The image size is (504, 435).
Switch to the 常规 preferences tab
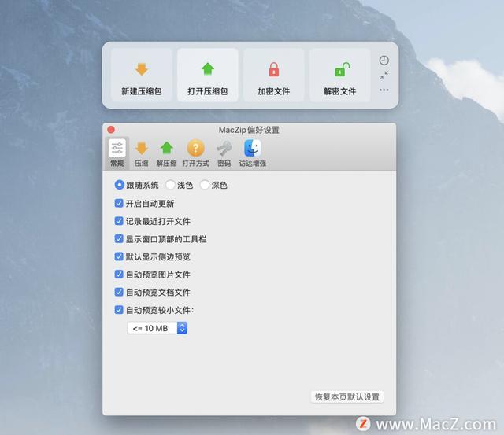(x=117, y=153)
